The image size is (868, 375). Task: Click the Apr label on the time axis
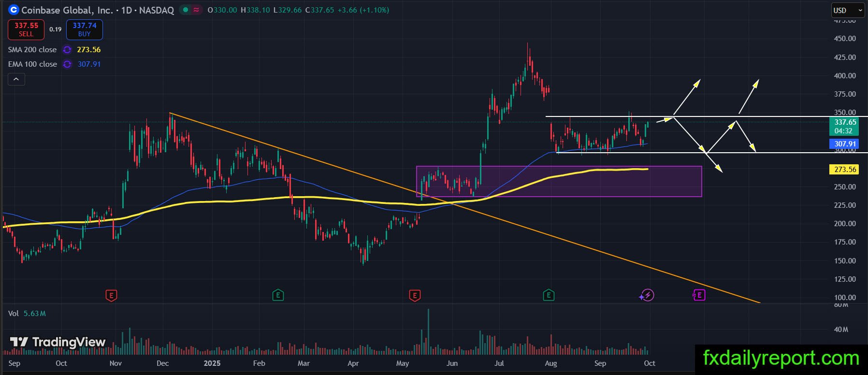(x=353, y=363)
